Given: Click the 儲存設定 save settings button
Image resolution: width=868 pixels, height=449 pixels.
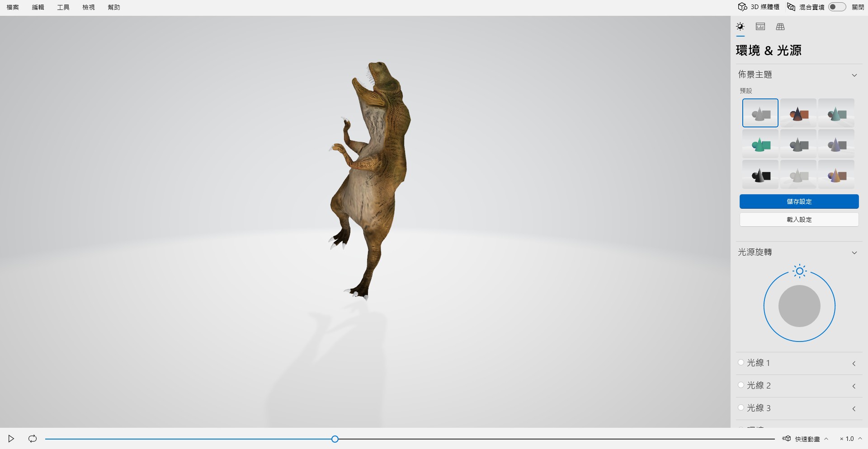Looking at the screenshot, I should pyautogui.click(x=799, y=201).
